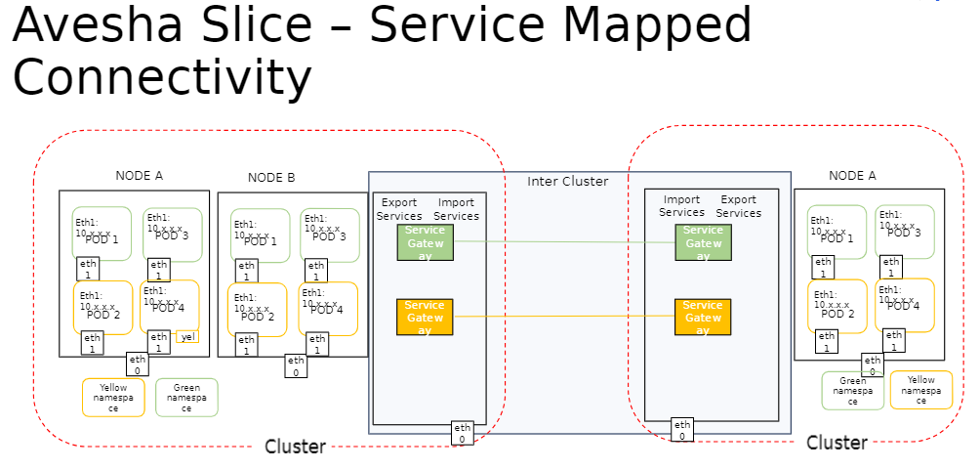This screenshot has height=470, width=980.
Task: Select the Yellow namespace box in the right cluster
Action: point(921,390)
